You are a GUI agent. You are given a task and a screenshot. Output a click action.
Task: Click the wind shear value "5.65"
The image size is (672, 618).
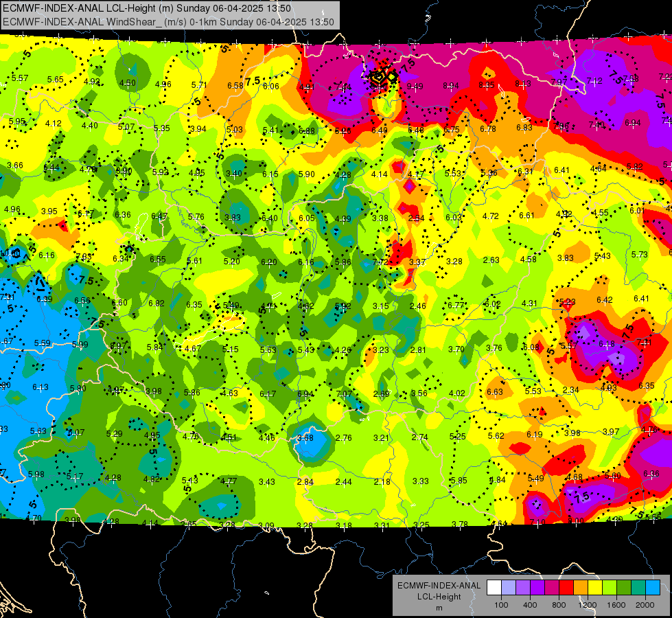(x=56, y=80)
